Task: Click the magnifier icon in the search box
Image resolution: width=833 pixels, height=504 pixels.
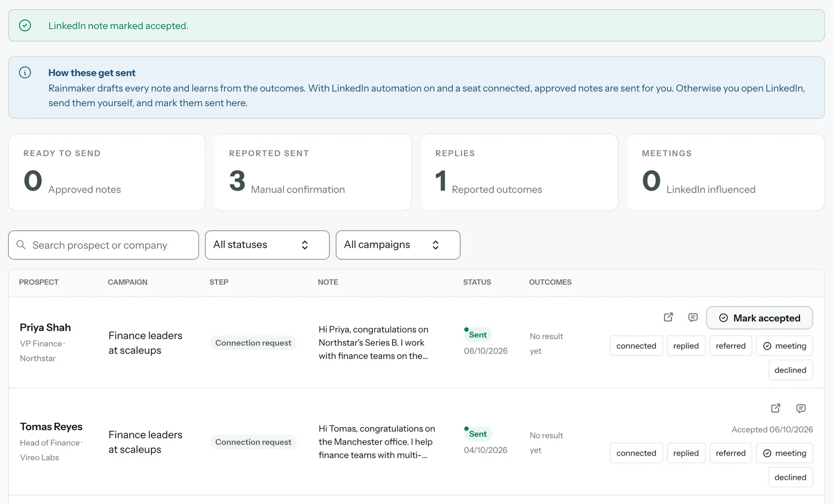Action: [x=21, y=245]
